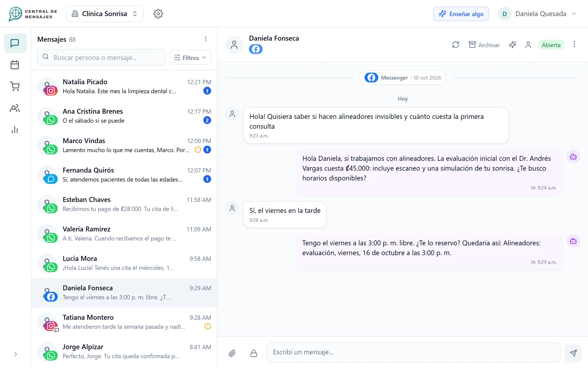Open the calendar sidebar icon

pyautogui.click(x=15, y=65)
